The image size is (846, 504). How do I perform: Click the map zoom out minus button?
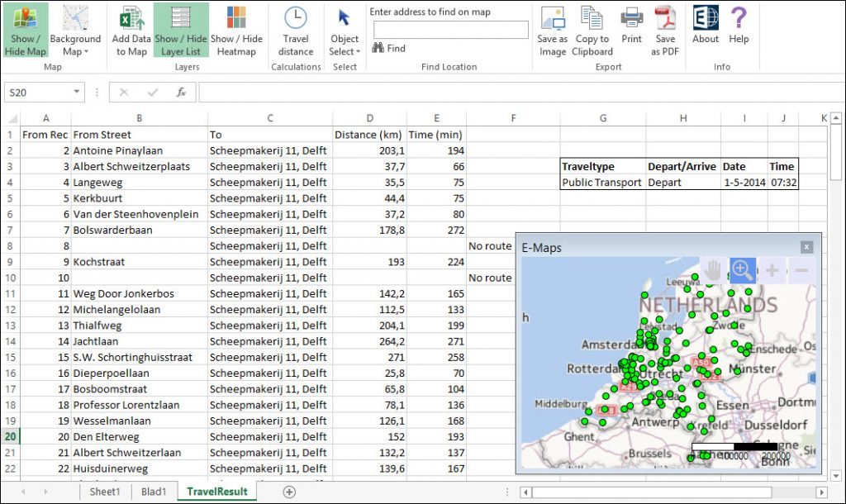pyautogui.click(x=801, y=270)
